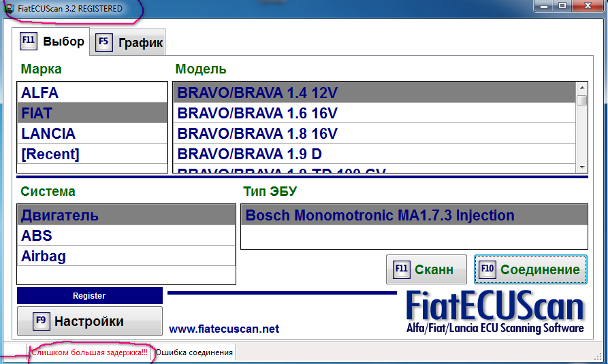The image size is (608, 364).
Task: Select FIAT in the Марка list
Action: 93,113
